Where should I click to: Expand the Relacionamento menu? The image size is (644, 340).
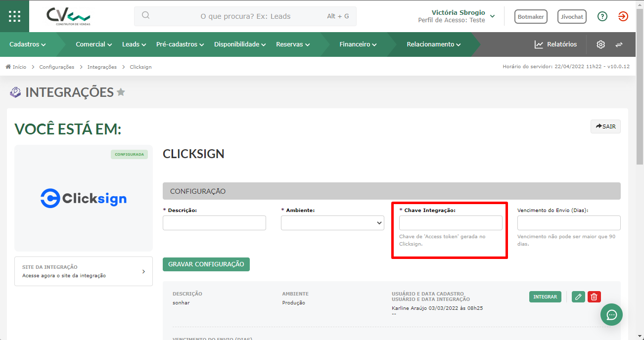click(x=434, y=44)
